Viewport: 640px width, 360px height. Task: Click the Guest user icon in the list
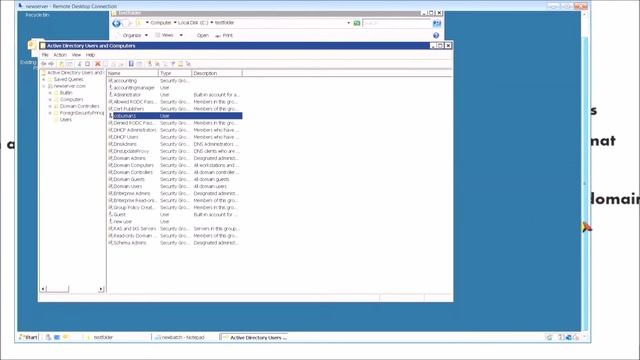[x=110, y=214]
